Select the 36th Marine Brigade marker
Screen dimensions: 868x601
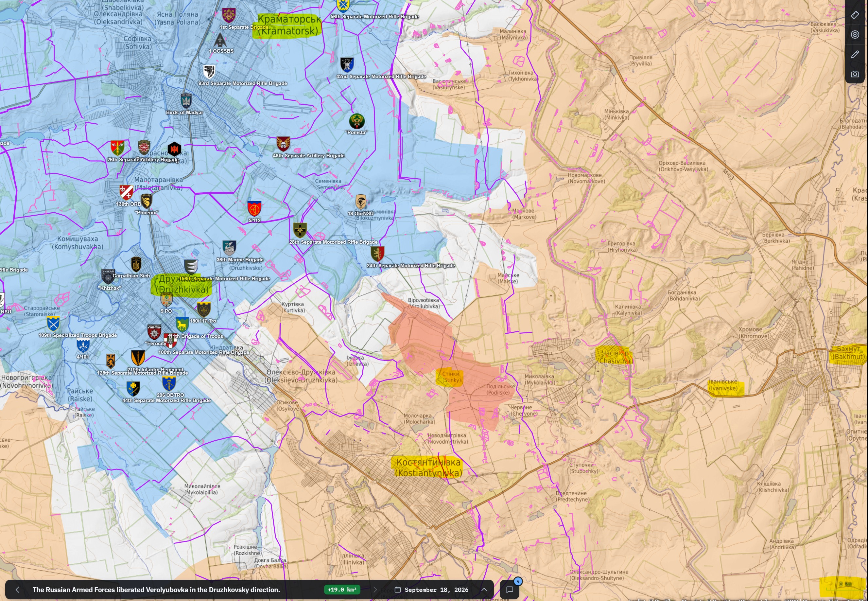(x=229, y=248)
